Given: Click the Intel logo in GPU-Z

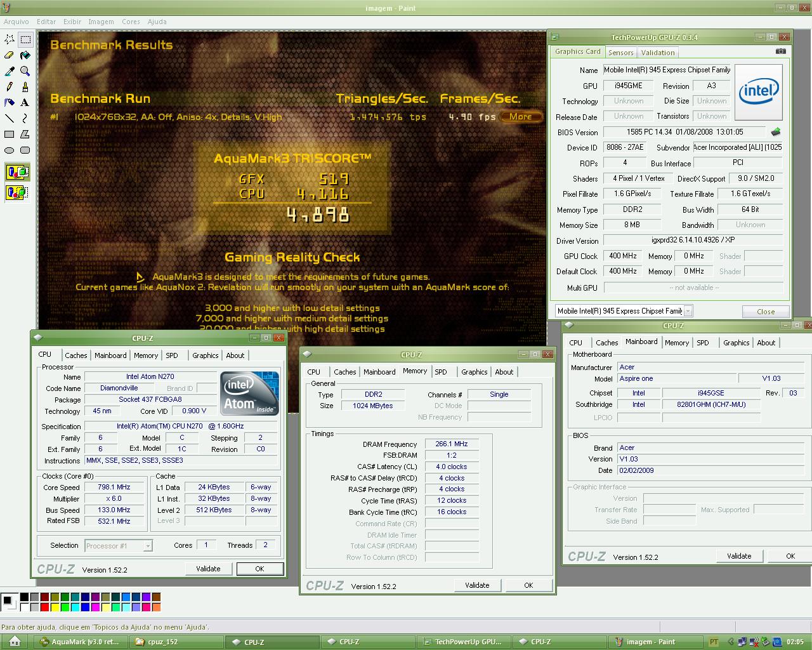Looking at the screenshot, I should click(758, 92).
